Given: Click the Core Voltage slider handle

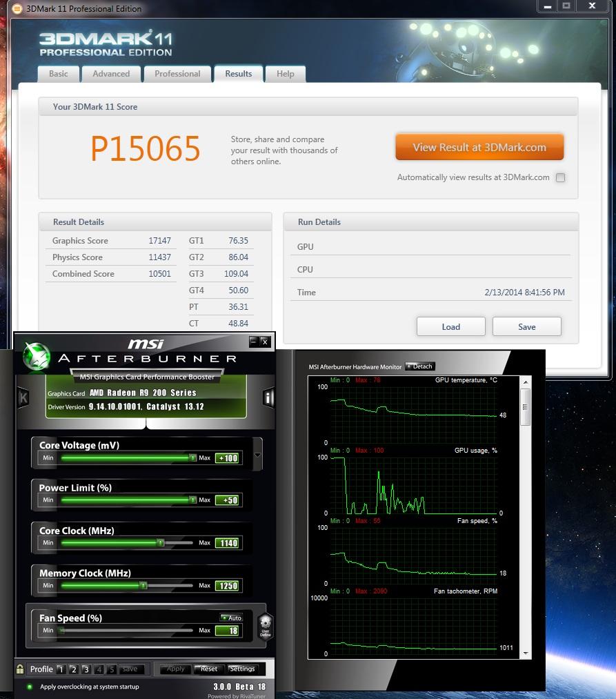Looking at the screenshot, I should [192, 457].
